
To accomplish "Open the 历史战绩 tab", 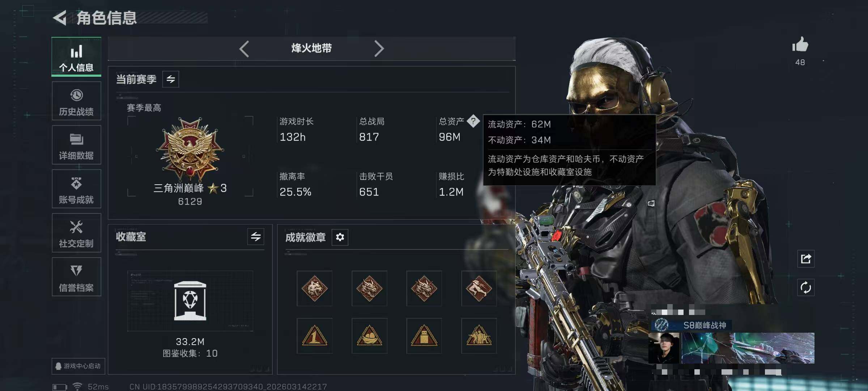I will click(76, 101).
